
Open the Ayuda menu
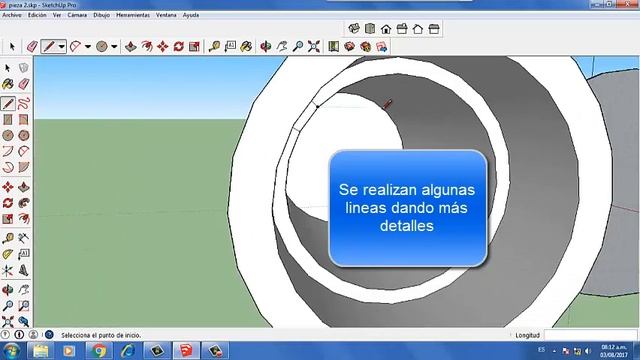pyautogui.click(x=191, y=15)
